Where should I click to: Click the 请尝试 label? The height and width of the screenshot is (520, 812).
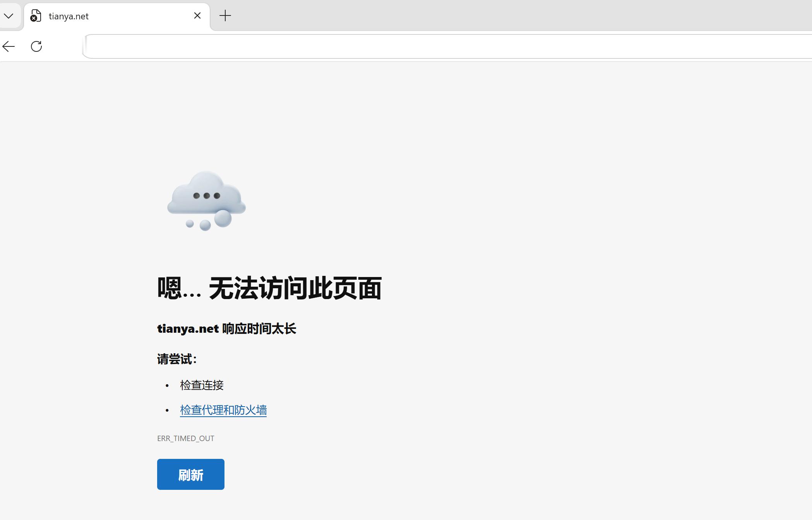pos(177,359)
